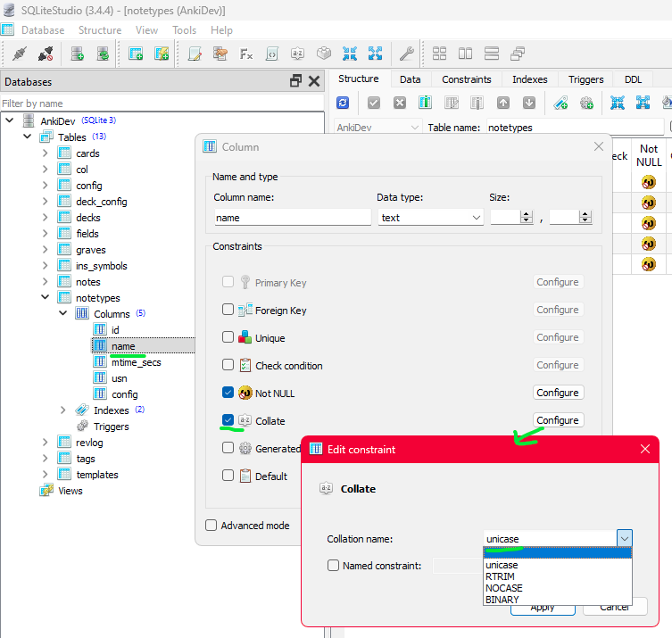
Task: Increase the first Size spinner value
Action: (527, 214)
